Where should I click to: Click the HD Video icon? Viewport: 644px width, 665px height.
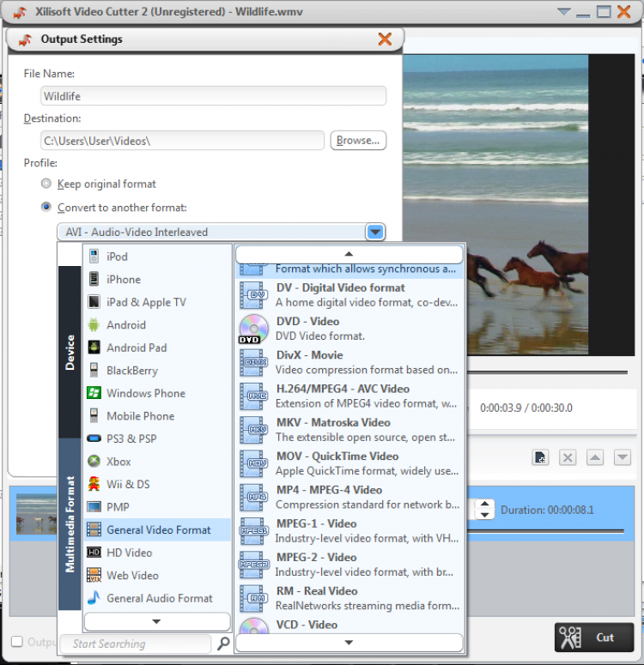[94, 553]
